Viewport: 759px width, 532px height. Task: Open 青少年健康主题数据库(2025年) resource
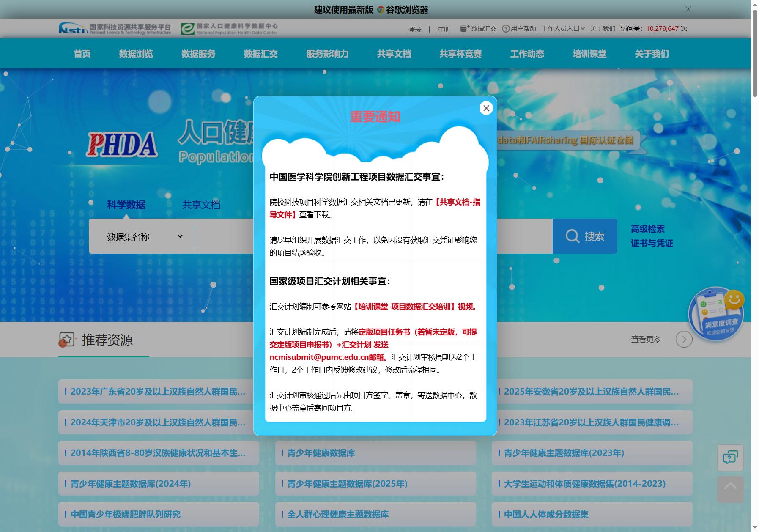[x=375, y=483]
